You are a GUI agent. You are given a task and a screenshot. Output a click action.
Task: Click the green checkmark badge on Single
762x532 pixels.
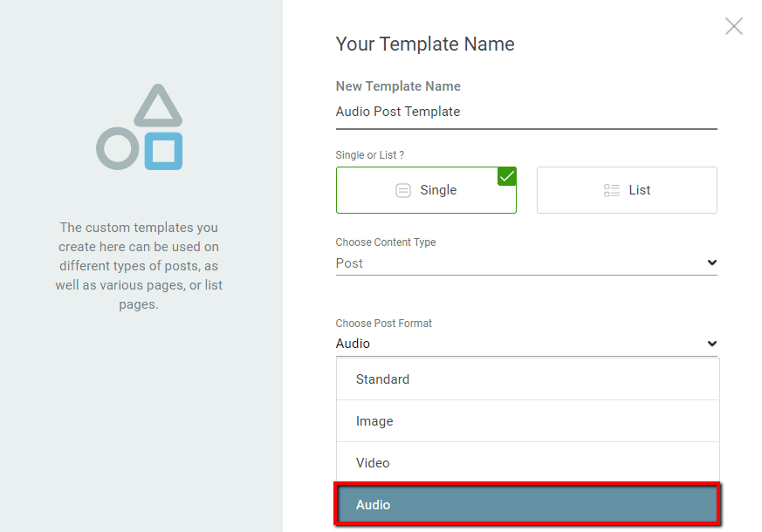coord(506,176)
